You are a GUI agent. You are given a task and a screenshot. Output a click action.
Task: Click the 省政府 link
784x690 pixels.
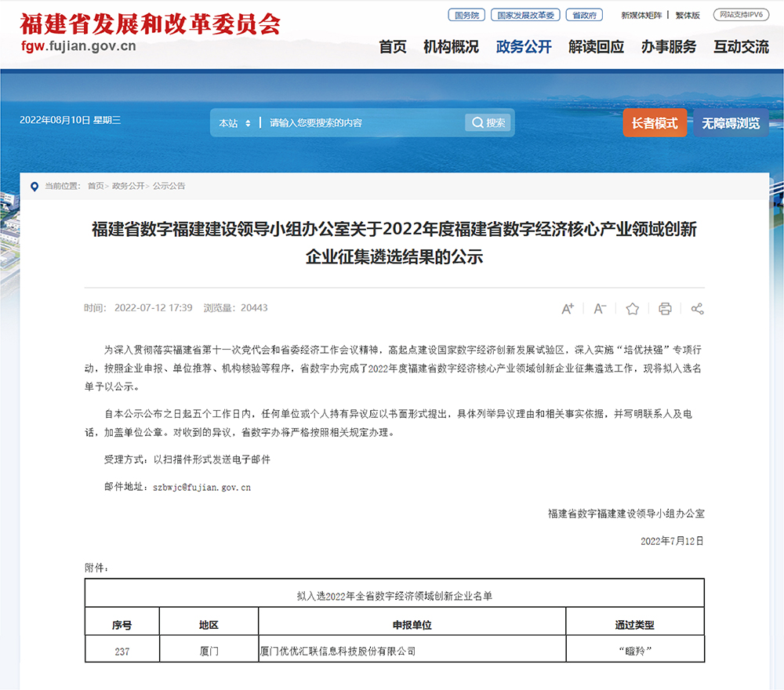click(x=584, y=15)
